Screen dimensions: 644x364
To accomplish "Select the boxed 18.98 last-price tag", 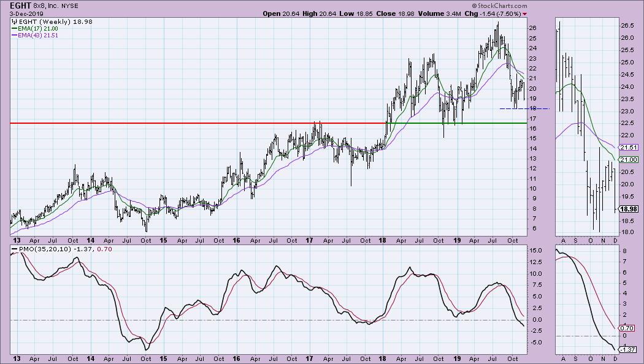I will click(x=629, y=210).
